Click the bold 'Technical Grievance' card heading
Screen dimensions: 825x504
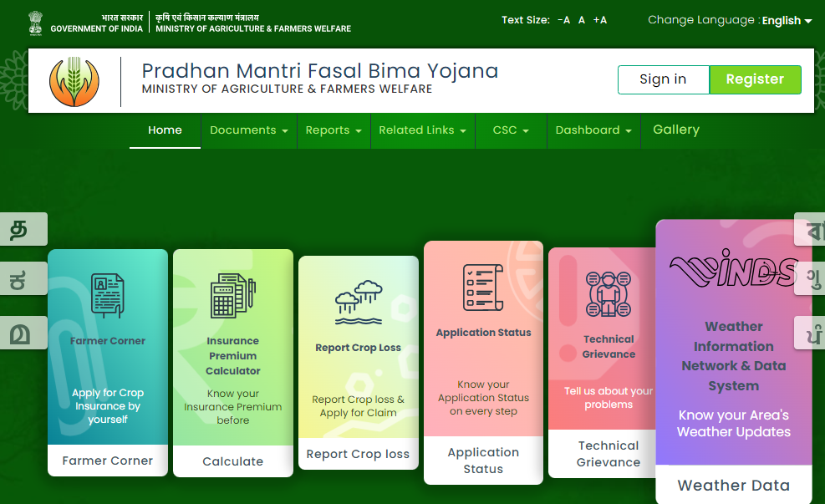pos(609,347)
